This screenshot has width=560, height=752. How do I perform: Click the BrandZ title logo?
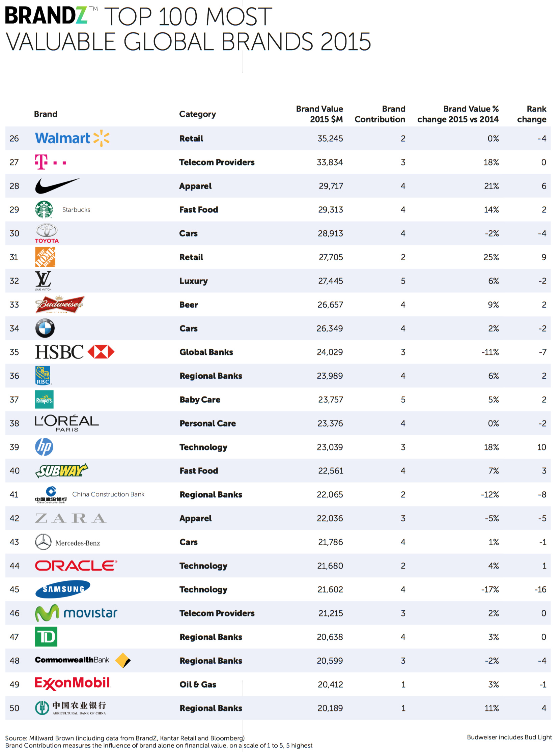47,16
